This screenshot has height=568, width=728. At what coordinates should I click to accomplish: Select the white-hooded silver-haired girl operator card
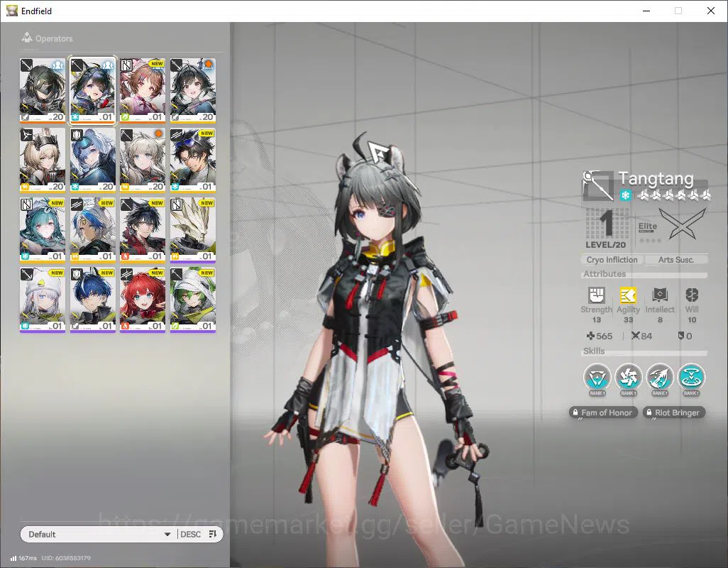coord(43,300)
